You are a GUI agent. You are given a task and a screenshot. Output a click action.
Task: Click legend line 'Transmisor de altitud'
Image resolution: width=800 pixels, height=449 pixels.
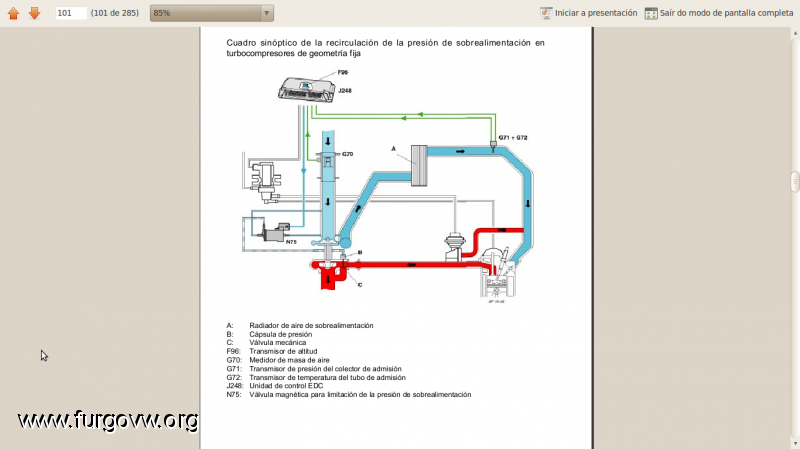click(x=283, y=352)
